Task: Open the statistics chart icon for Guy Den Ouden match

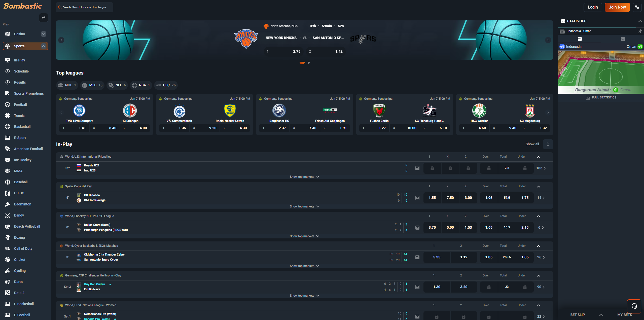Action: click(417, 287)
